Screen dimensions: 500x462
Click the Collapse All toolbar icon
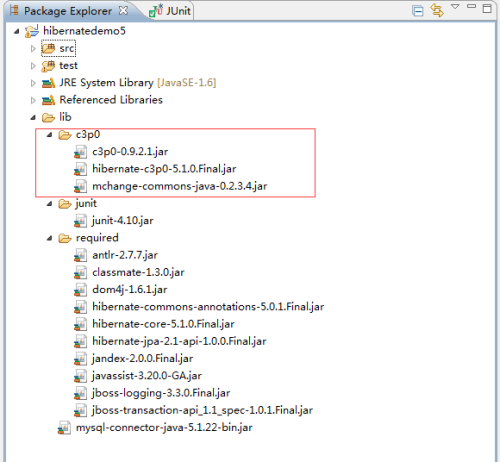pyautogui.click(x=417, y=11)
